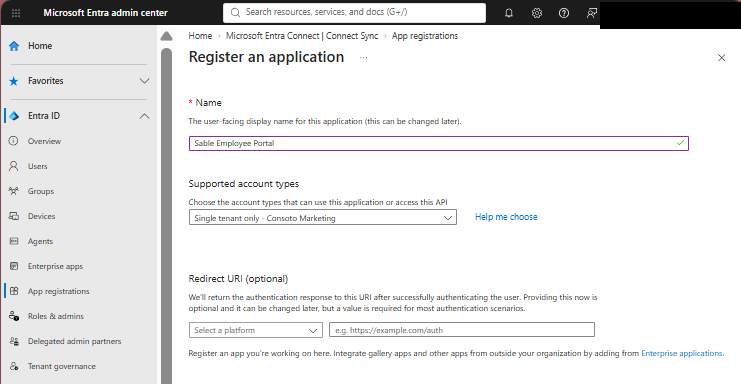Click the Help me choose link

pos(506,217)
